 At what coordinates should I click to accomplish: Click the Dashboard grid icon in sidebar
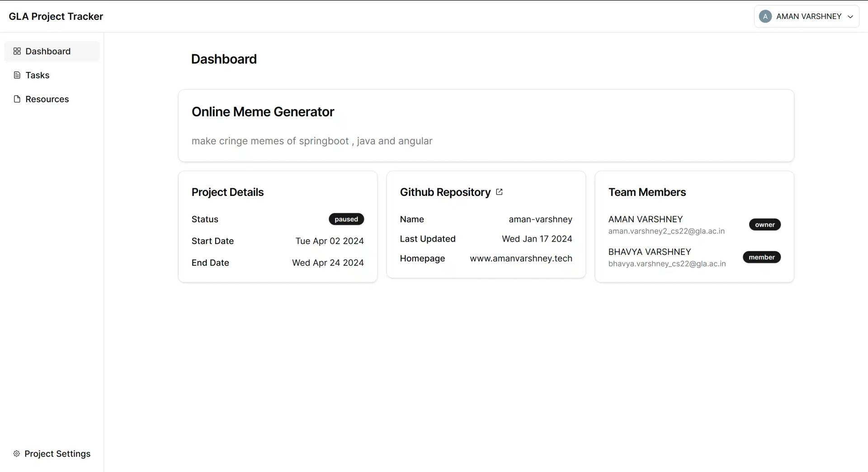coord(17,51)
